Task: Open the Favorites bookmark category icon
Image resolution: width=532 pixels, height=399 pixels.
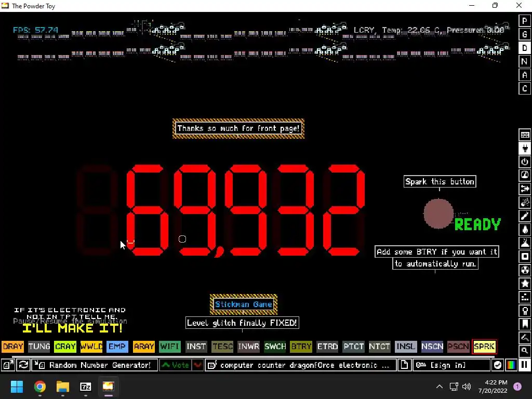Action: click(x=525, y=324)
